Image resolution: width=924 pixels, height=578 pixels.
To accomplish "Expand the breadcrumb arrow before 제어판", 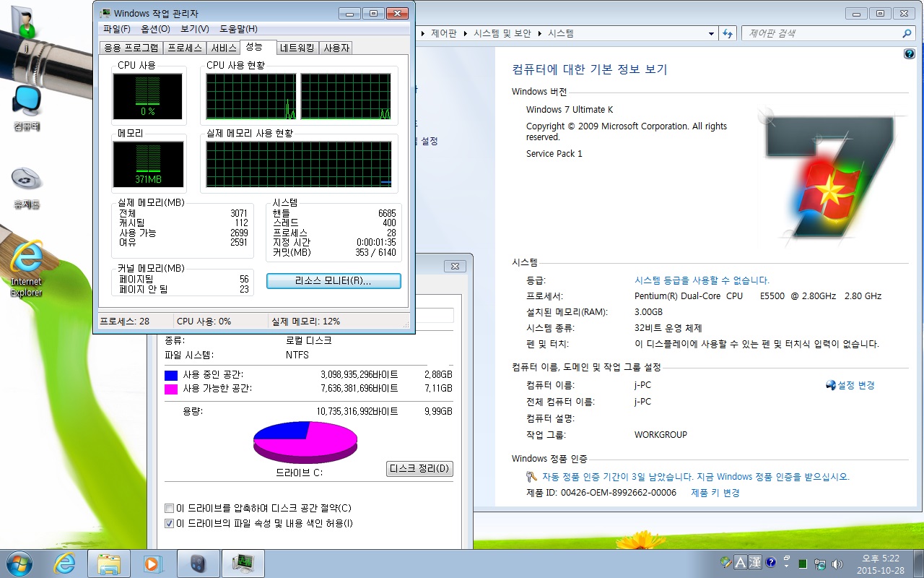I will [424, 33].
